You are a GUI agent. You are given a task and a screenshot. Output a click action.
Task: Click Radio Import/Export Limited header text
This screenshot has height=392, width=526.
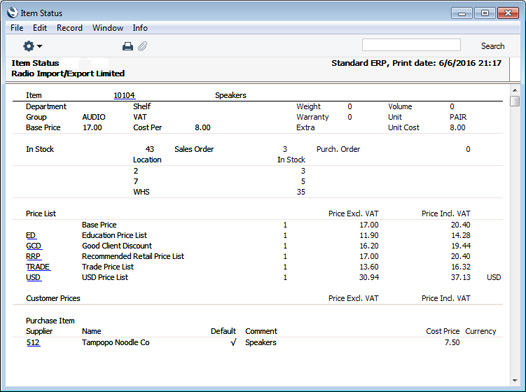point(68,73)
